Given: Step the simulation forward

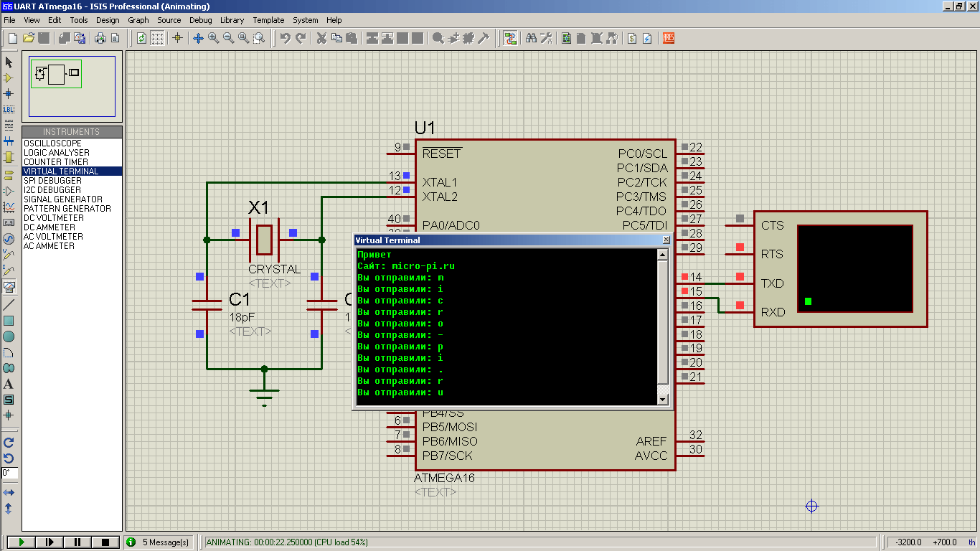Looking at the screenshot, I should point(50,542).
